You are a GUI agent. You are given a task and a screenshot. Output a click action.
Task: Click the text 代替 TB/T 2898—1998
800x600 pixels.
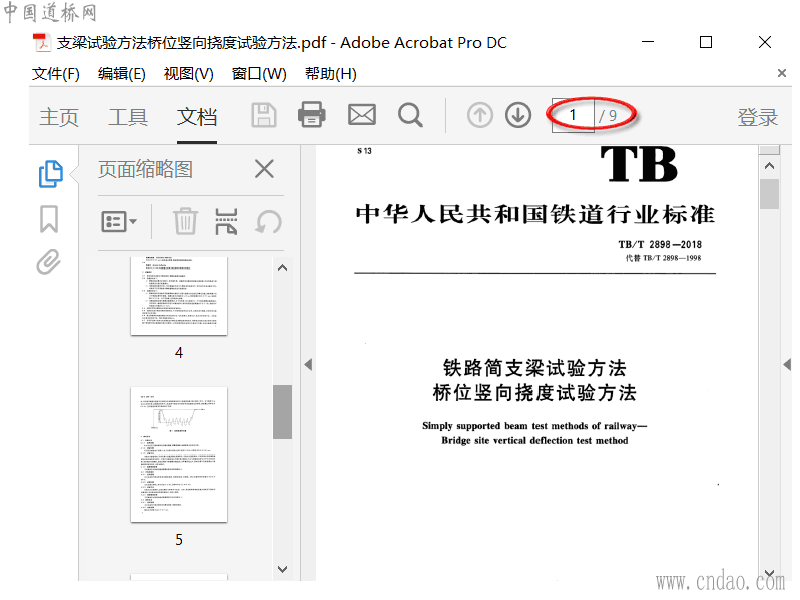663,258
